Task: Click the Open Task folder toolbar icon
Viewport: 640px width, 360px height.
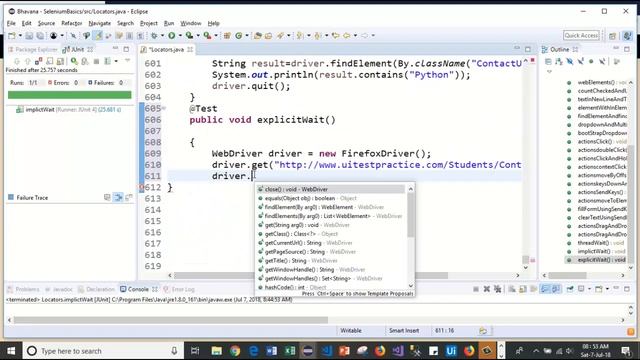Action: [x=268, y=36]
